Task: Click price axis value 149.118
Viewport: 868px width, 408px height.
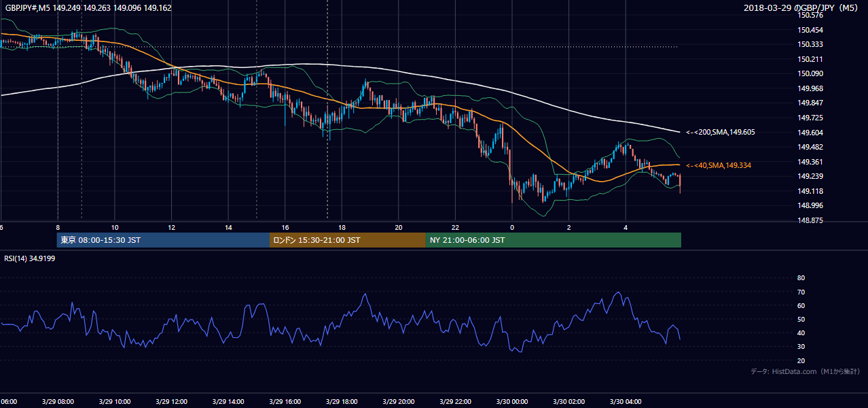Action: click(x=810, y=191)
